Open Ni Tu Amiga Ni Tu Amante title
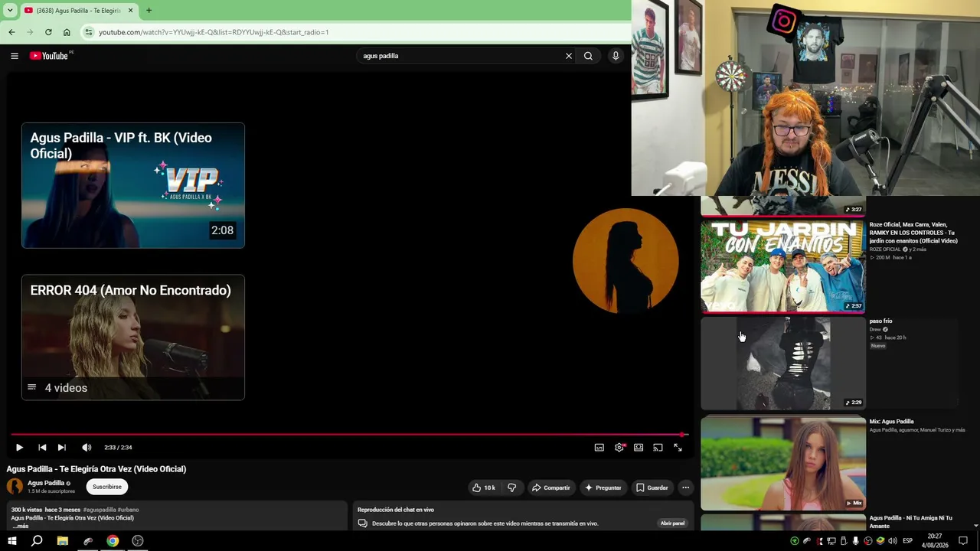980x551 pixels. tap(911, 522)
